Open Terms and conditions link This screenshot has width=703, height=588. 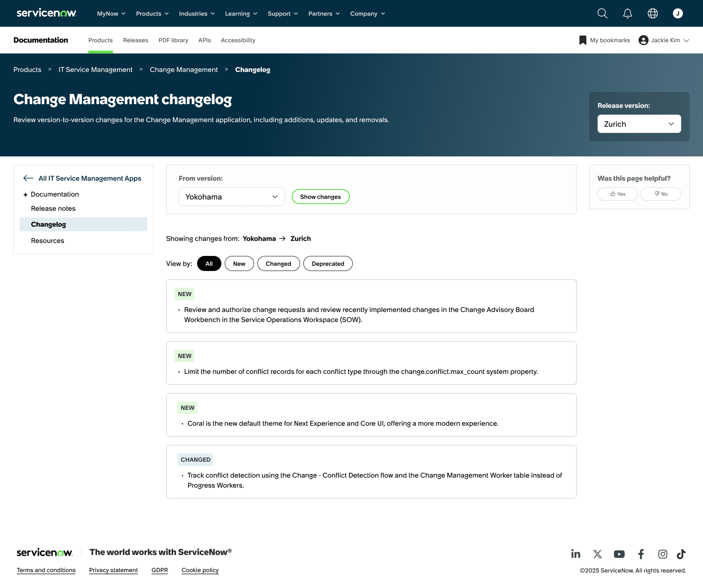tap(46, 570)
